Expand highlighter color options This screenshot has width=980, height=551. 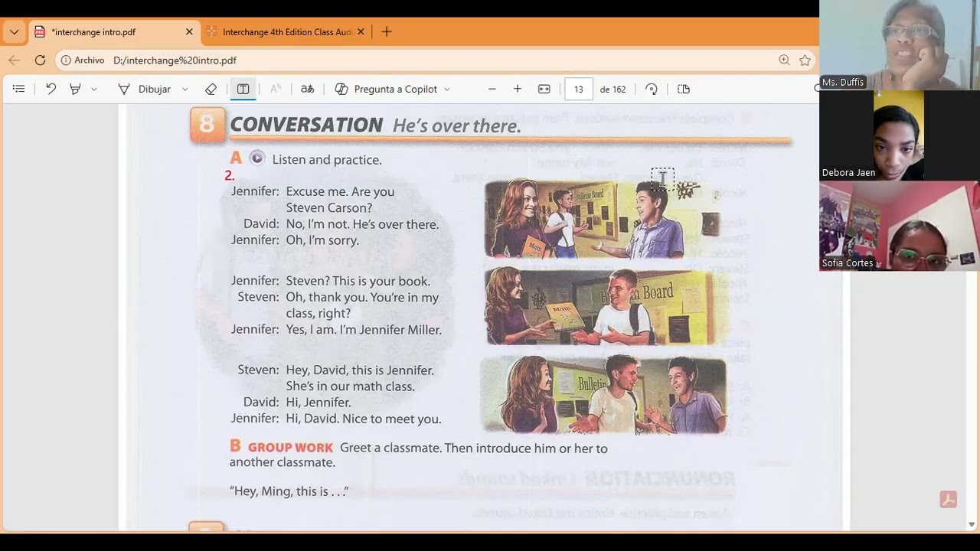tap(93, 90)
